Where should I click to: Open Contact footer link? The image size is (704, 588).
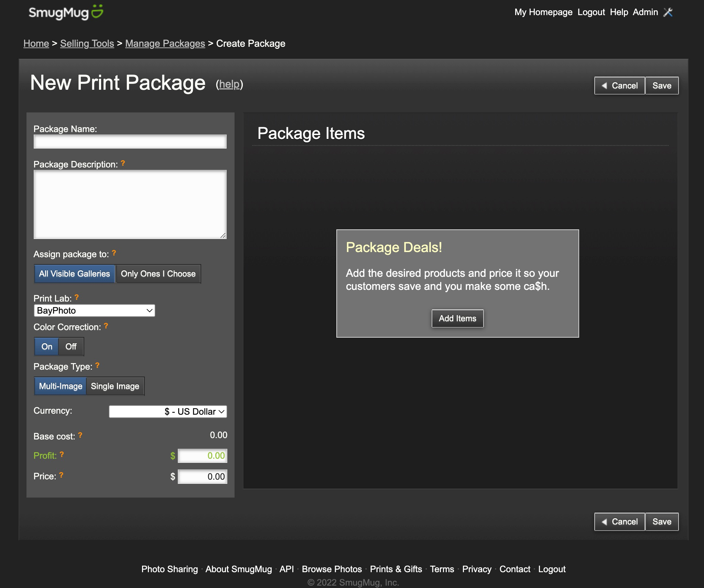click(515, 569)
